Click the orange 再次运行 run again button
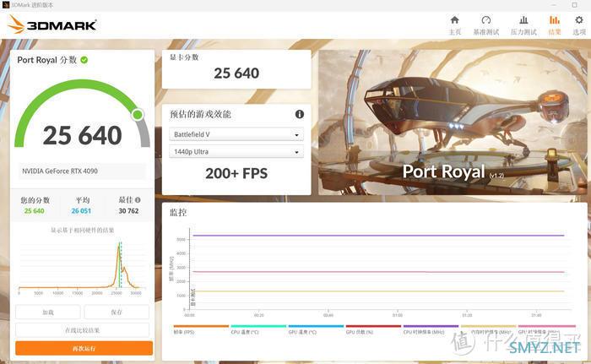591x364 pixels. tap(84, 348)
